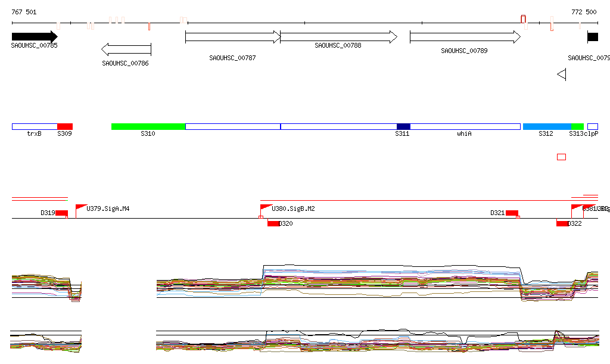
Task: Select the red D320 block
Action: click(x=273, y=223)
